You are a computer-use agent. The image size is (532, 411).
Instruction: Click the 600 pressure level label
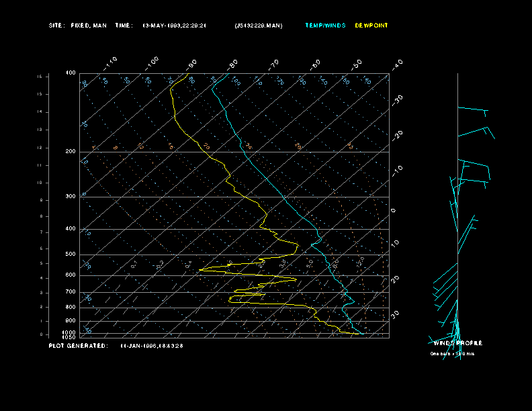pos(71,275)
